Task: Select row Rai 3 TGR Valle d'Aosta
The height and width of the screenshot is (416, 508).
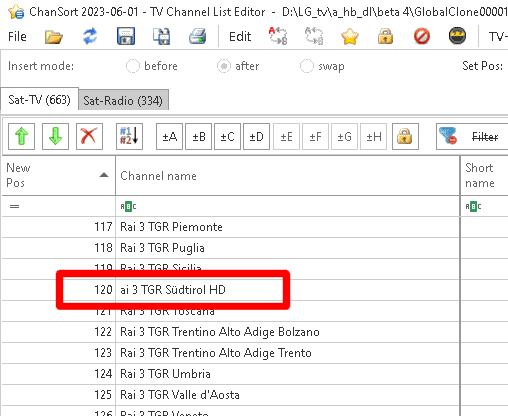Action: pos(255,395)
